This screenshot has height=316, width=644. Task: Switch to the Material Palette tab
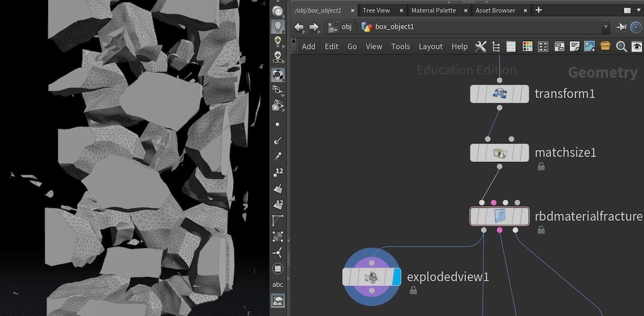(x=433, y=10)
